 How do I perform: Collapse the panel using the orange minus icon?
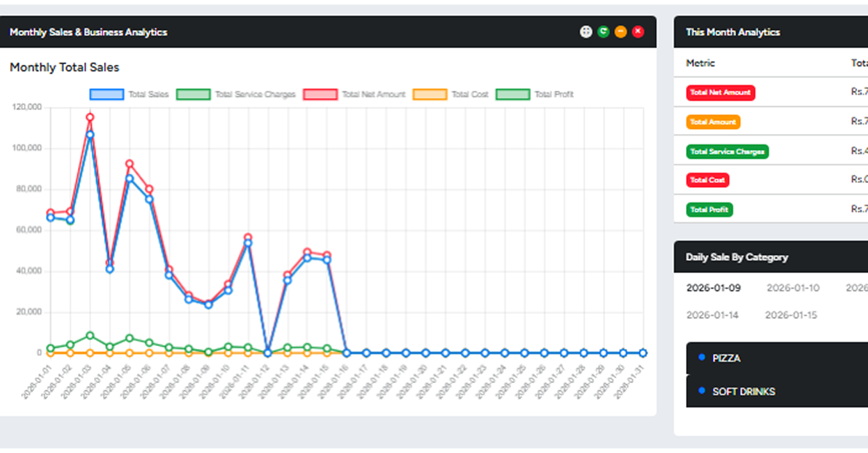620,31
